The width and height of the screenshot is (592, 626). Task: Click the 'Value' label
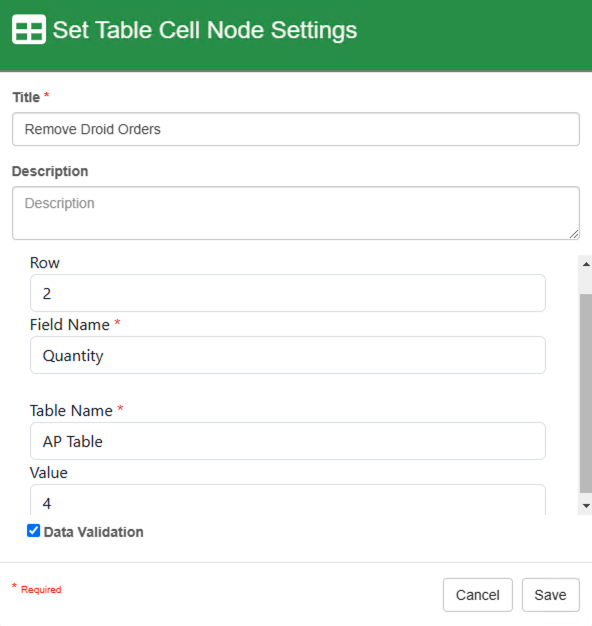(49, 473)
